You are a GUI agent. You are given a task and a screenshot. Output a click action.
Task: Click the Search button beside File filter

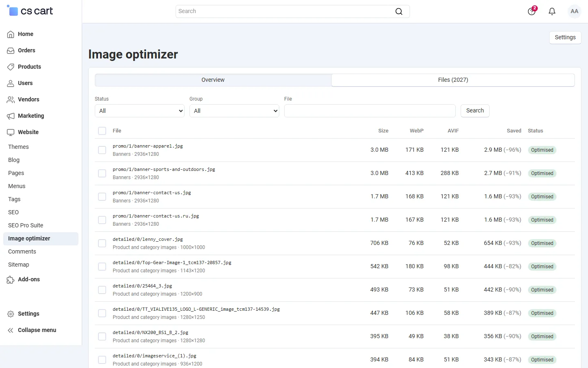[475, 111]
